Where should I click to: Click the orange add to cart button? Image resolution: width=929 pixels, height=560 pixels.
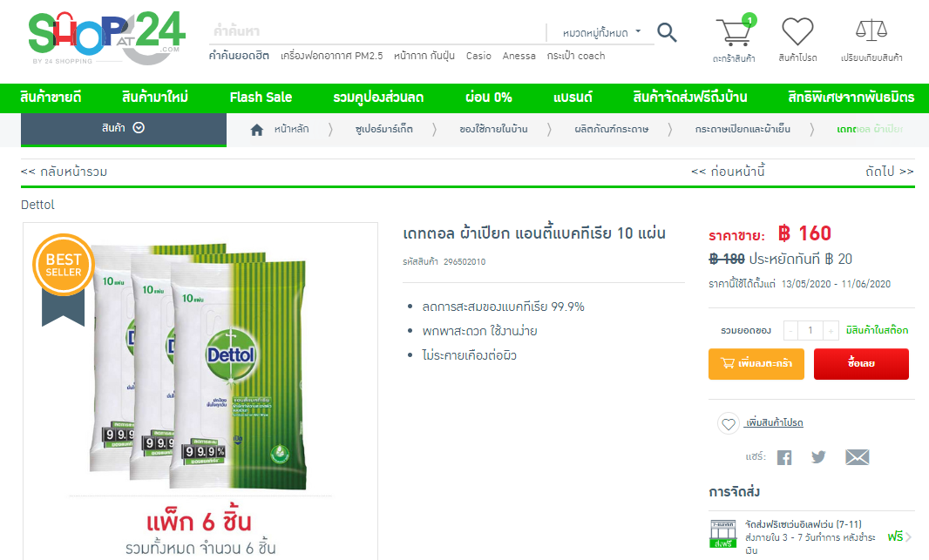click(x=756, y=363)
